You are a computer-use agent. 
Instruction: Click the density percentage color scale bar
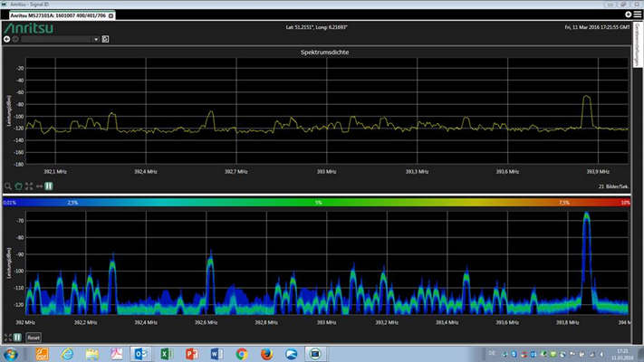[317, 203]
